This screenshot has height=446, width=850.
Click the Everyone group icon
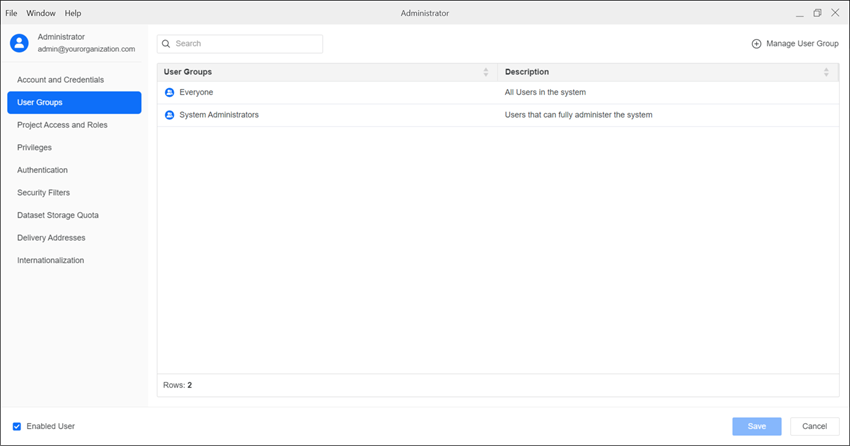tap(169, 92)
